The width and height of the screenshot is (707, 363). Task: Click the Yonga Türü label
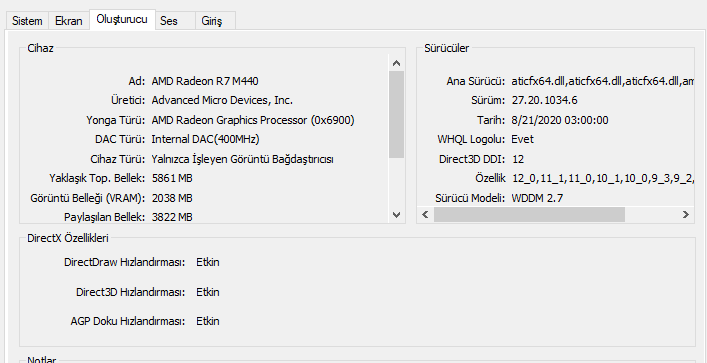tap(115, 120)
